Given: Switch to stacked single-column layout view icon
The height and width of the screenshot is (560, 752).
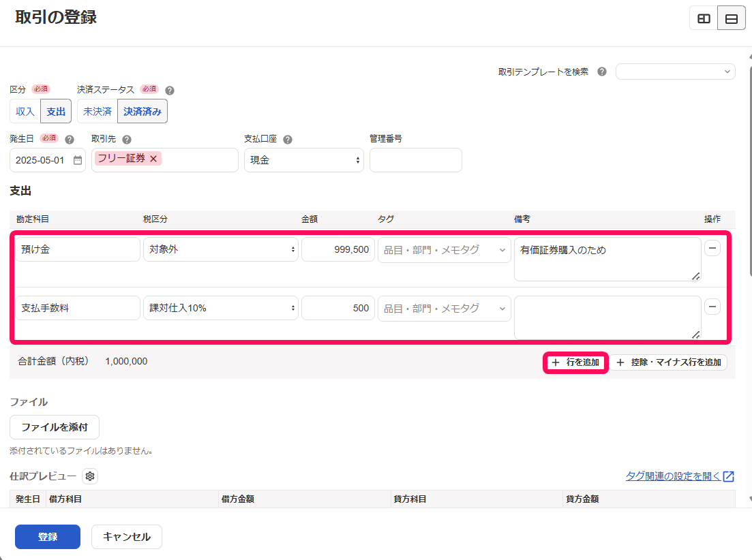Looking at the screenshot, I should [732, 18].
